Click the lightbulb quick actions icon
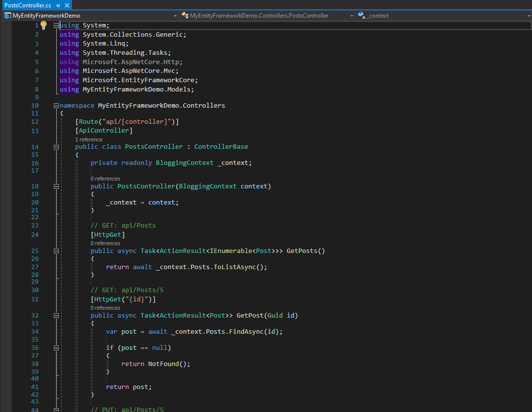Screen dimensions: 532x412 coord(44,25)
